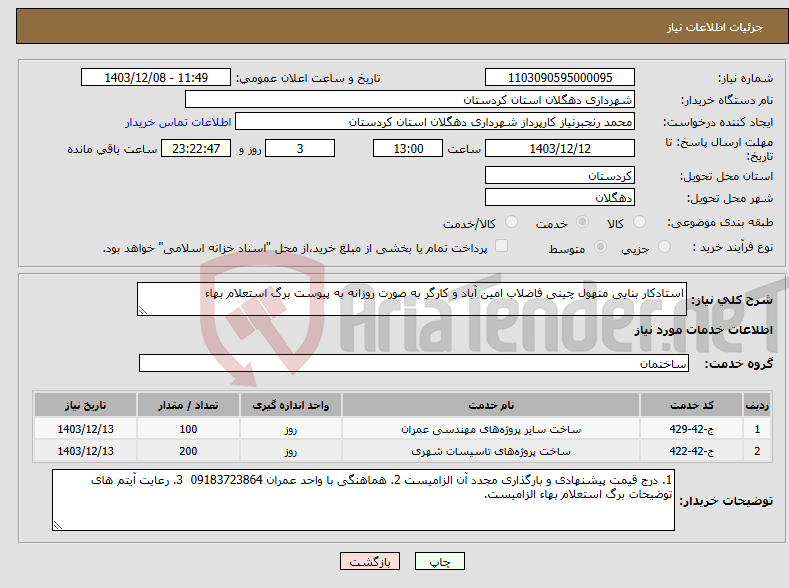Click the واحد اندازه گیری column header
Image resolution: width=789 pixels, height=588 pixels.
291,405
